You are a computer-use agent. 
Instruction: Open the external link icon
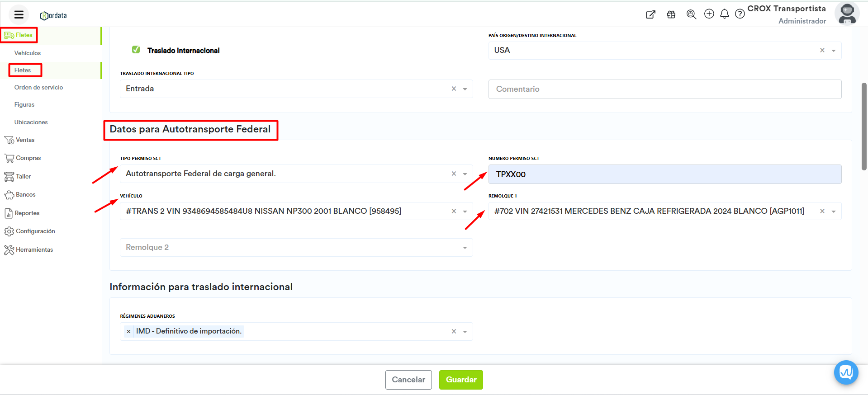650,14
